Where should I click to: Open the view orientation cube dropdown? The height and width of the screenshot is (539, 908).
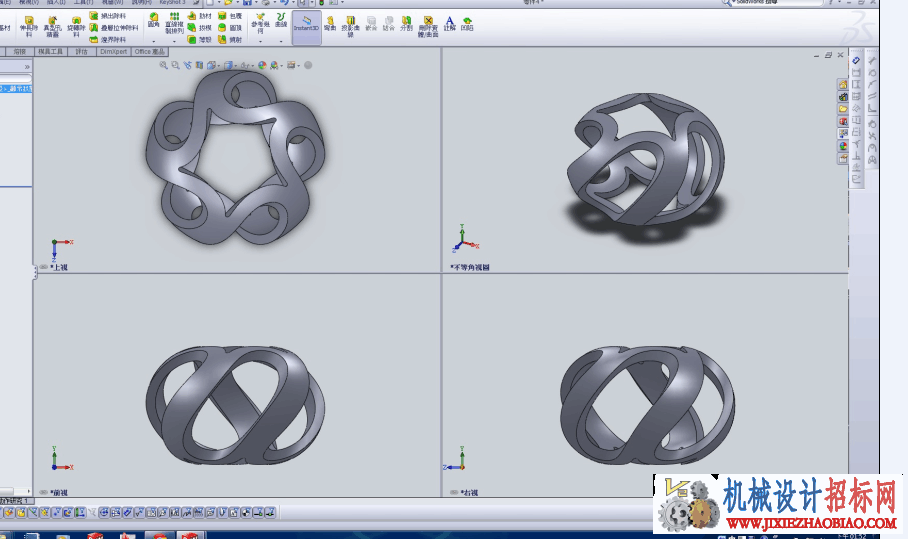click(x=212, y=65)
